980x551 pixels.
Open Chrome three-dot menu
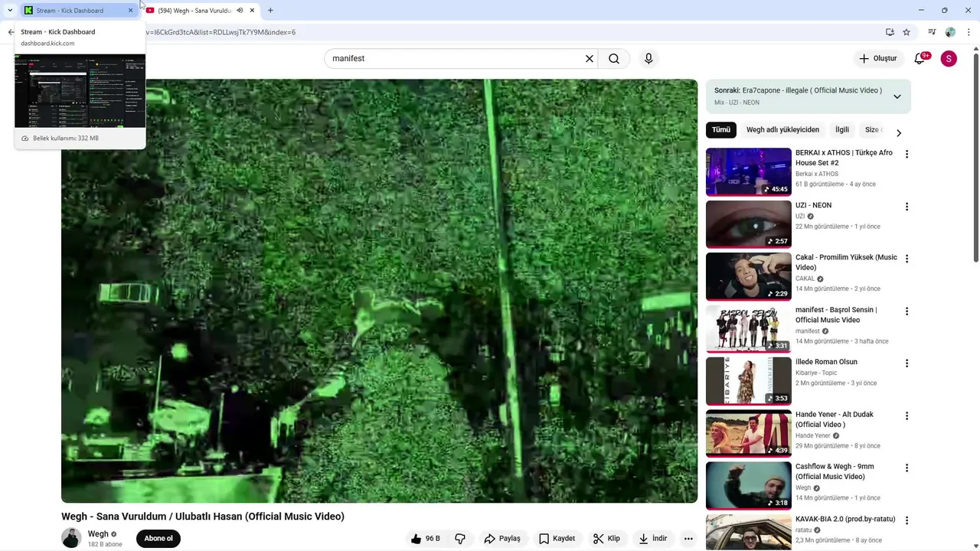[969, 32]
